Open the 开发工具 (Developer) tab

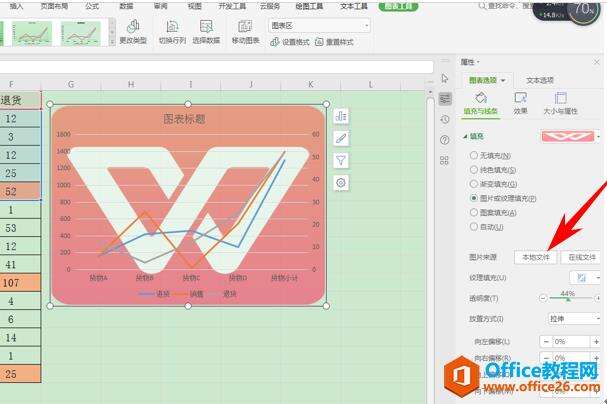(232, 6)
